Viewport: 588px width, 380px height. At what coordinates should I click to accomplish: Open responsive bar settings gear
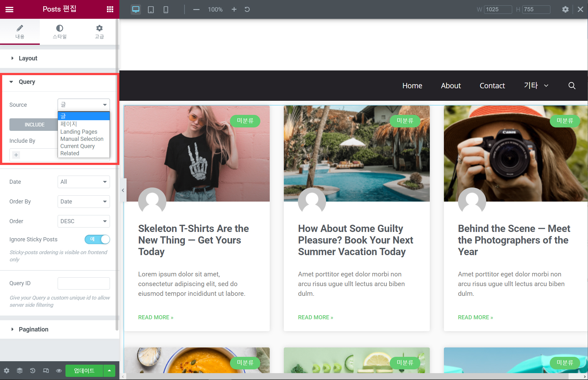pos(565,9)
